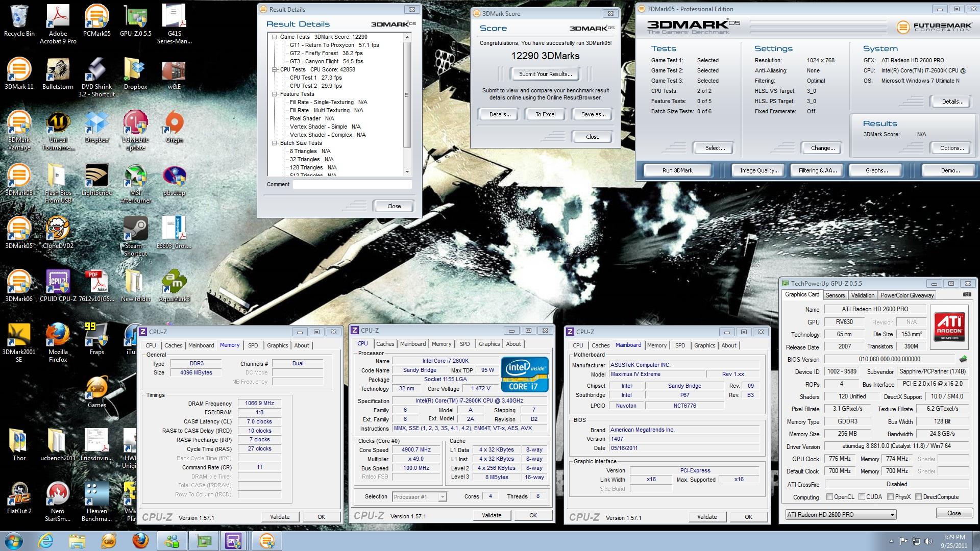Launch PCMark05 desktop shortcut
Viewport: 980px width, 551px height.
coord(97,20)
